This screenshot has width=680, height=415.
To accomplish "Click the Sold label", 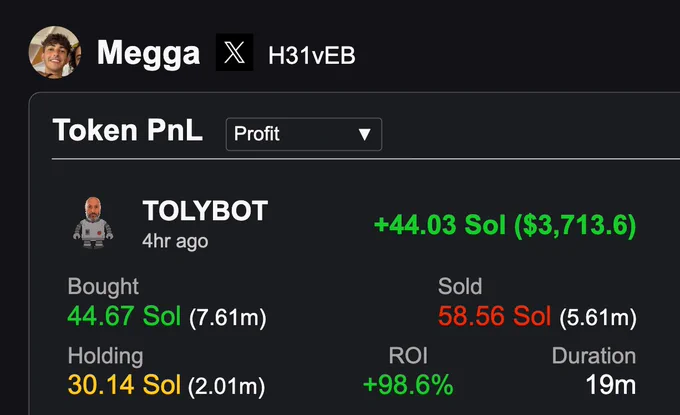I will coord(460,286).
